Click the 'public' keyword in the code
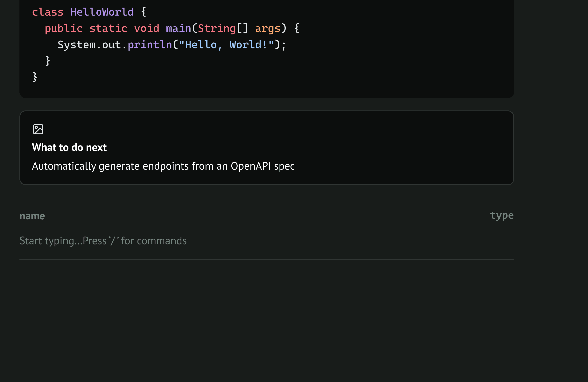588x382 pixels. click(x=64, y=28)
